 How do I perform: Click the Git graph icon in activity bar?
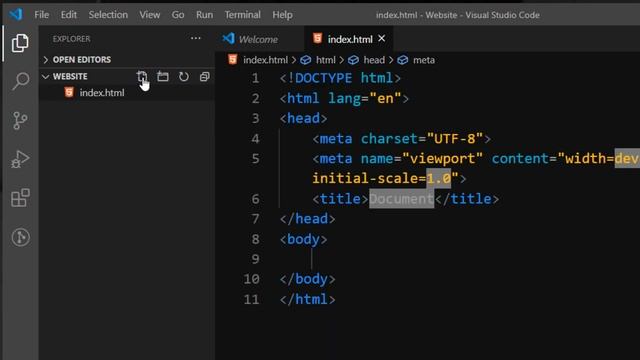[x=20, y=237]
